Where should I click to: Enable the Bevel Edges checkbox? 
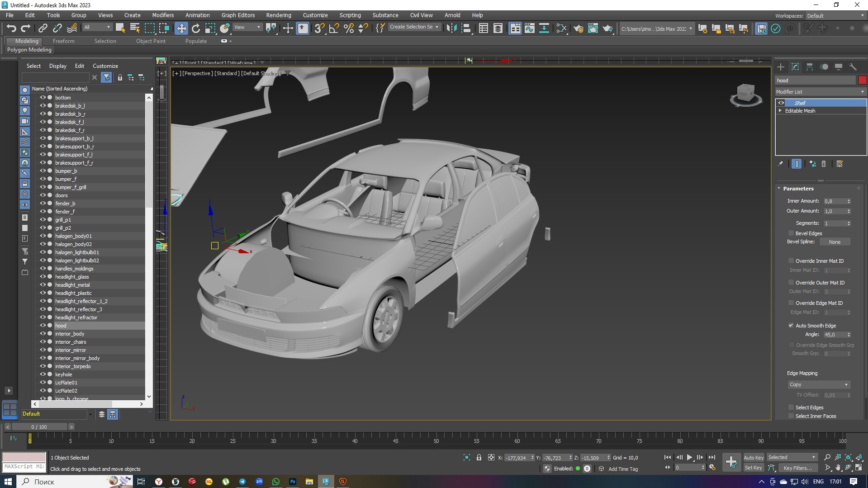click(791, 233)
